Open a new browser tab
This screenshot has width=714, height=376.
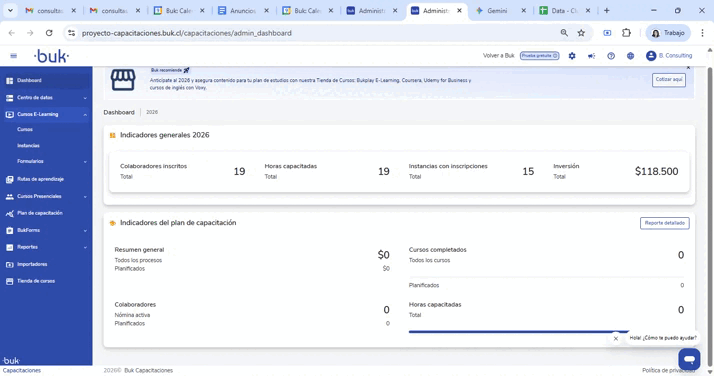(x=607, y=10)
